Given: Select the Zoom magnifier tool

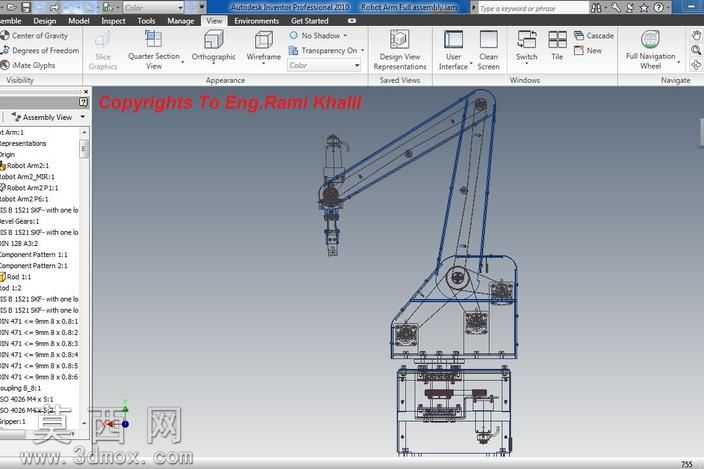Looking at the screenshot, I should click(x=696, y=50).
